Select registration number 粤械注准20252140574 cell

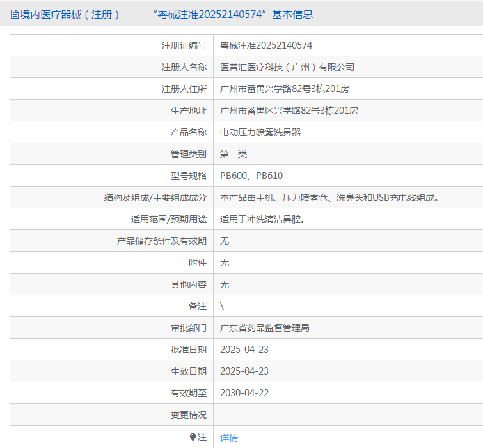(x=266, y=45)
